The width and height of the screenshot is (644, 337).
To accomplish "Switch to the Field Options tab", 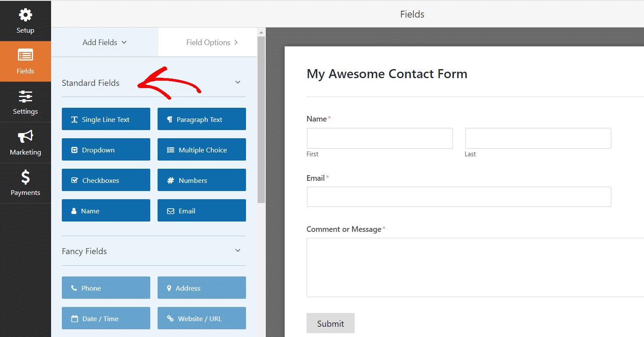I will pyautogui.click(x=209, y=42).
